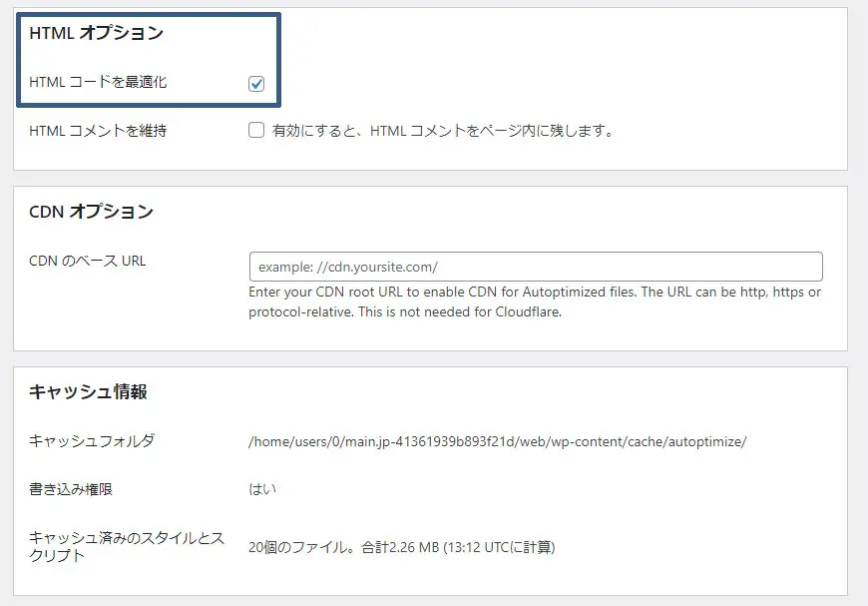Viewport: 868px width, 606px height.
Task: Enable the HTML コメントを維持 checkbox
Action: point(255,130)
